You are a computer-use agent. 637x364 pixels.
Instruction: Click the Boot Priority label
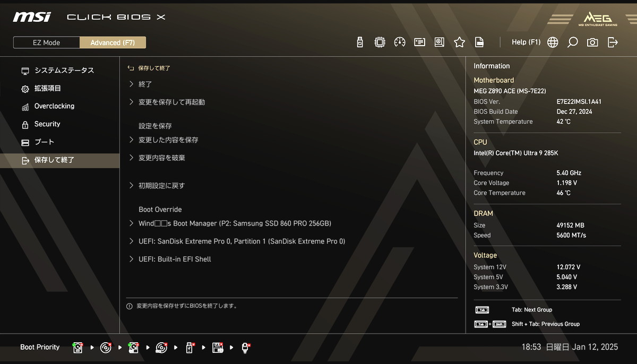[x=40, y=348]
